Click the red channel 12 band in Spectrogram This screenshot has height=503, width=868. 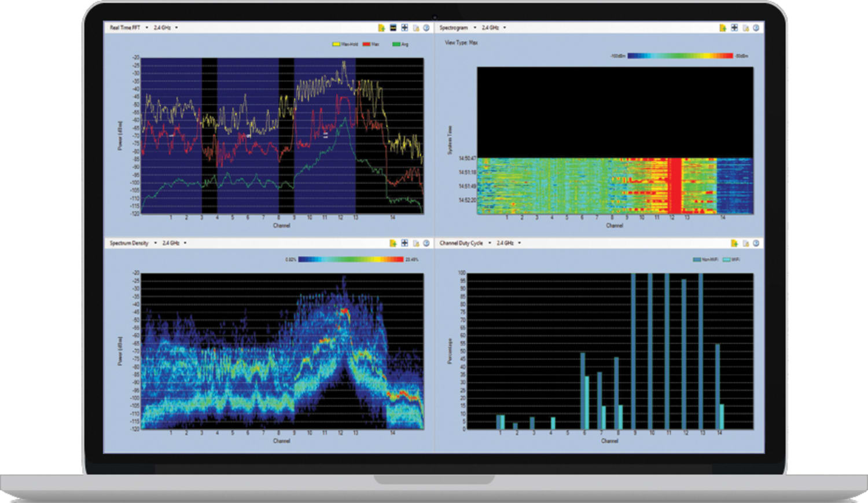(x=674, y=186)
